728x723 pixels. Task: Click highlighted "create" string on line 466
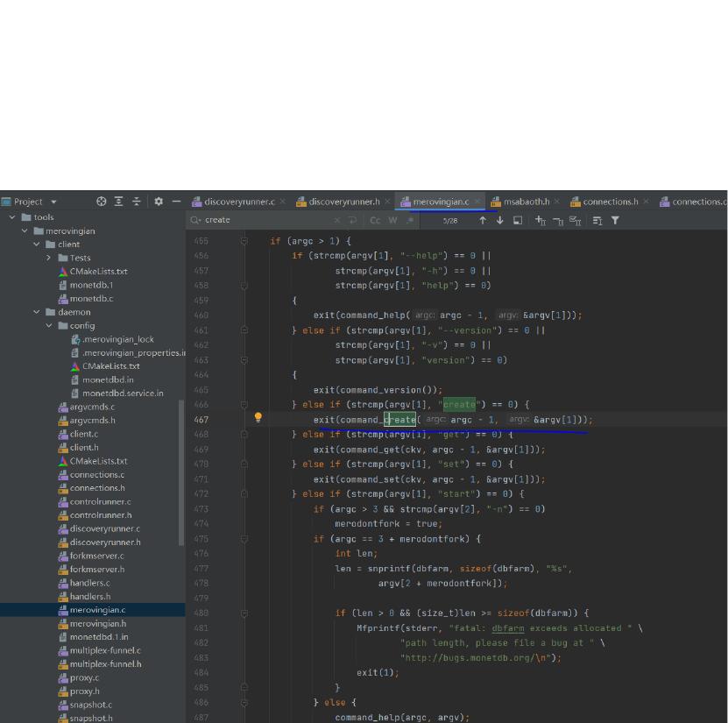459,405
